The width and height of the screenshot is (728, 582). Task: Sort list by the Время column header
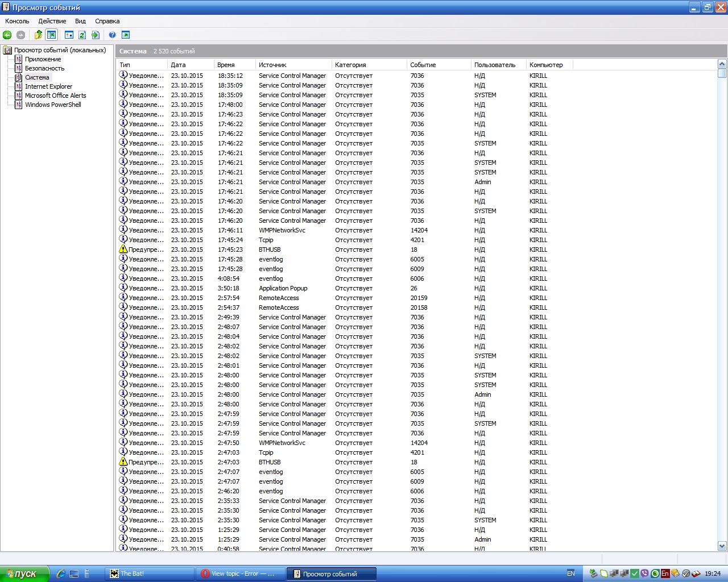pos(226,65)
